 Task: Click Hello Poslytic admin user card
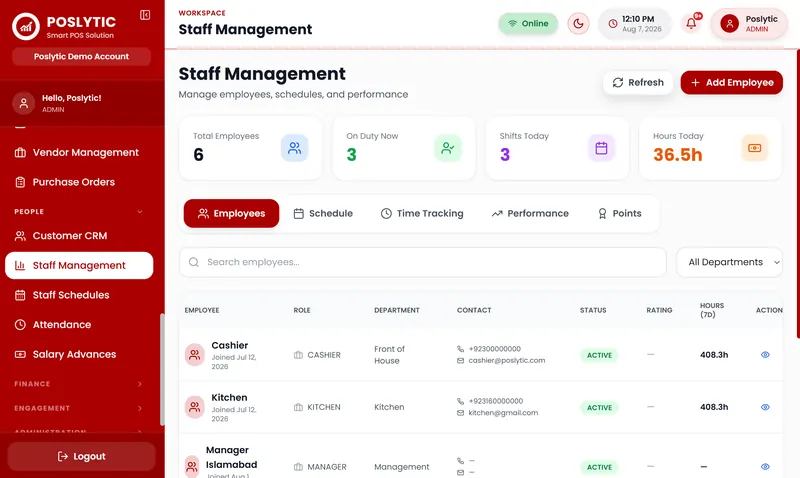click(82, 103)
